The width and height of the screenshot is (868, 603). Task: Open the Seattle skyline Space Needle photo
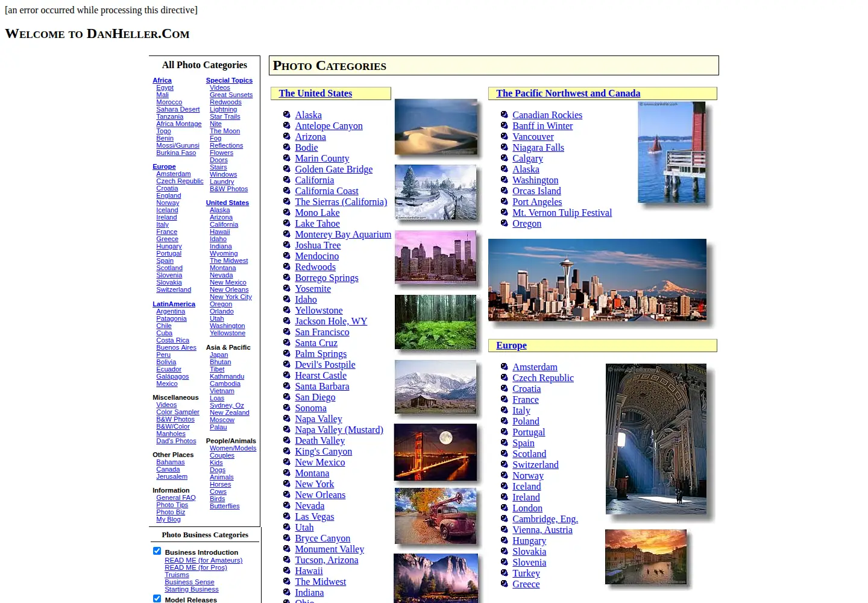(x=597, y=280)
